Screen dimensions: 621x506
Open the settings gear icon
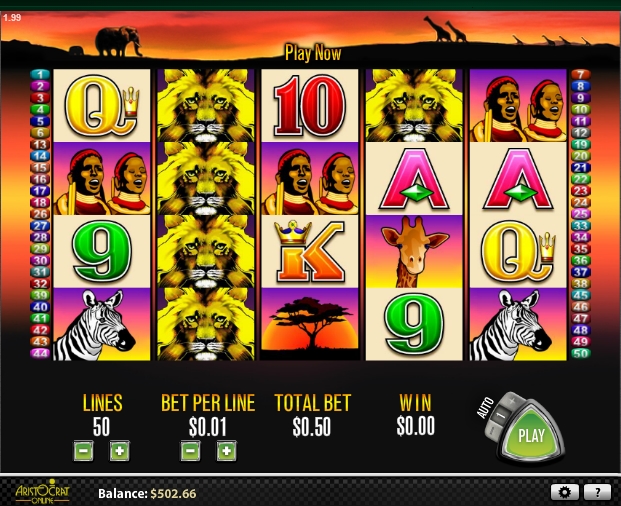(x=564, y=492)
